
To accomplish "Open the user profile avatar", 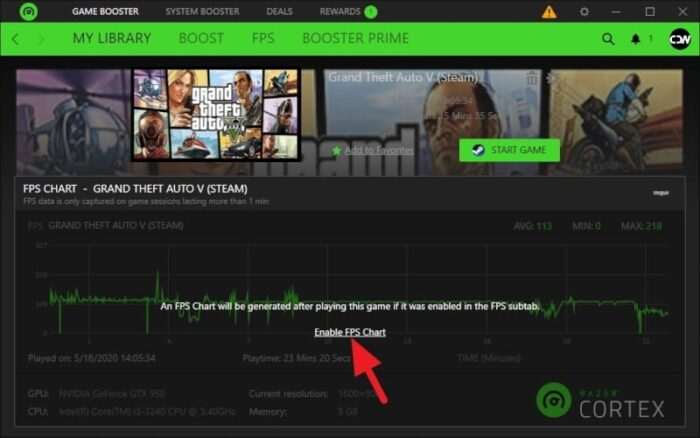I will point(680,39).
